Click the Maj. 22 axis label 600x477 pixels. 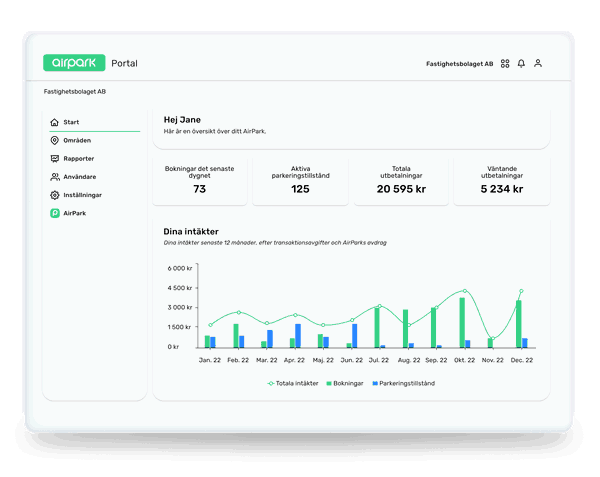[323, 360]
